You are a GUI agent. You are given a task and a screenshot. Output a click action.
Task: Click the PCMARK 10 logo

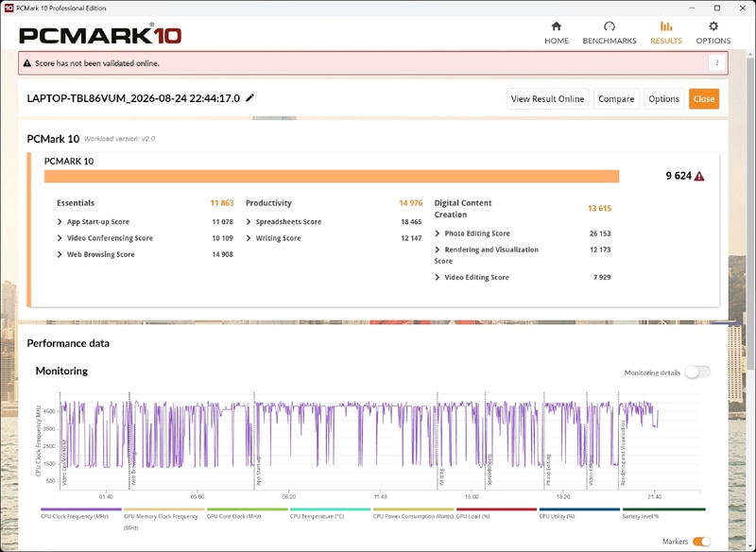pos(100,35)
